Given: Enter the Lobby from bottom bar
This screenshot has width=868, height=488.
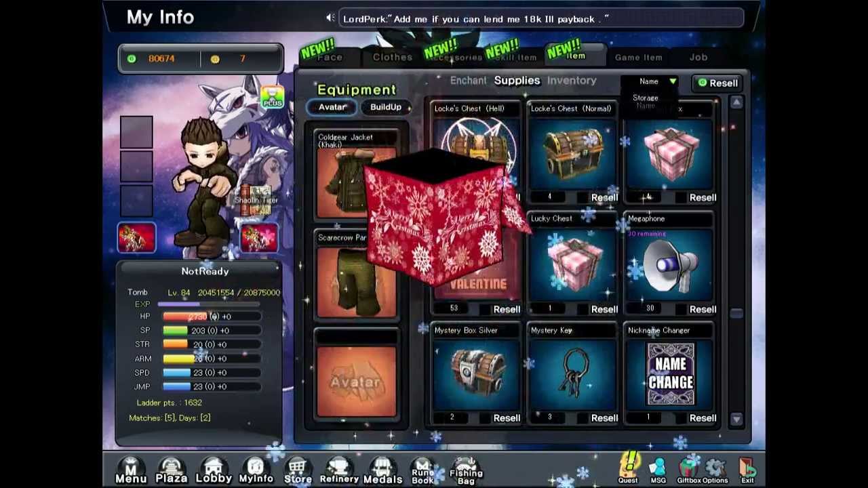Looking at the screenshot, I should click(214, 470).
